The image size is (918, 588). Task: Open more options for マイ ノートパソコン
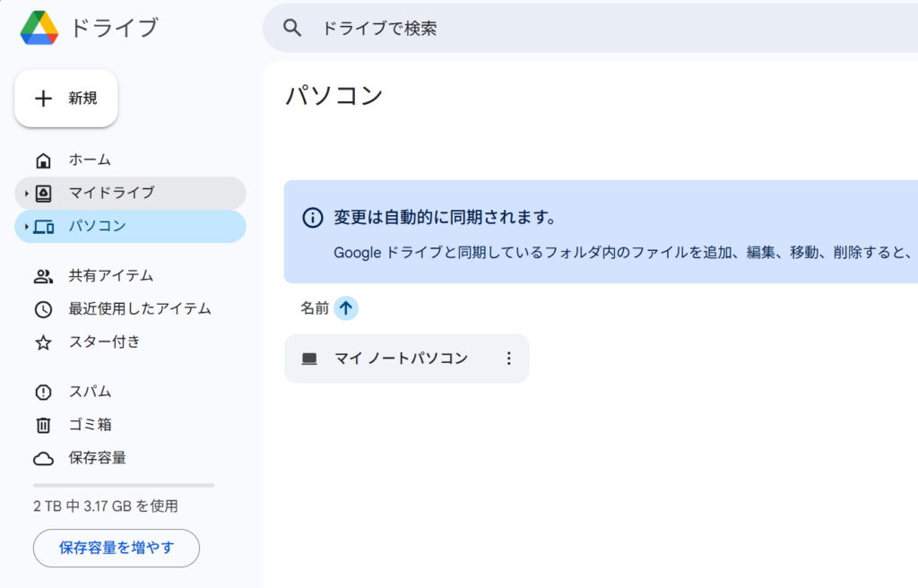pyautogui.click(x=509, y=359)
